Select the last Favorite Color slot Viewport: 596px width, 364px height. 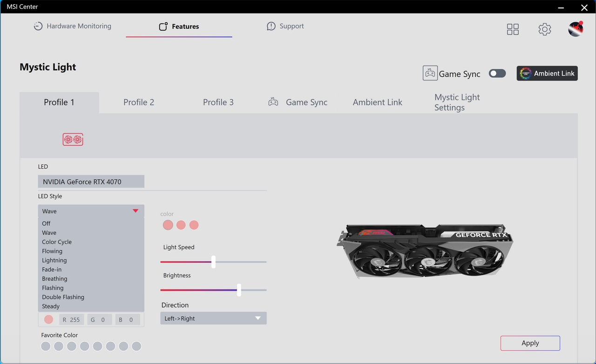pyautogui.click(x=136, y=346)
